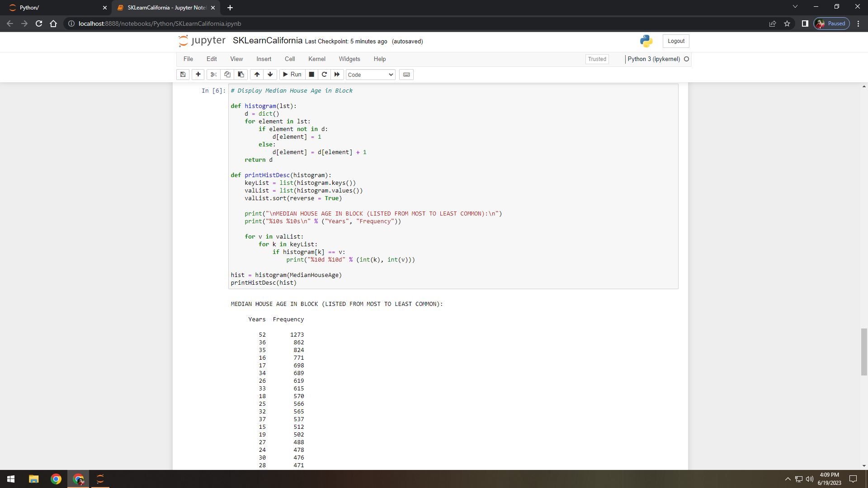Copy the selected cells

[x=227, y=75]
